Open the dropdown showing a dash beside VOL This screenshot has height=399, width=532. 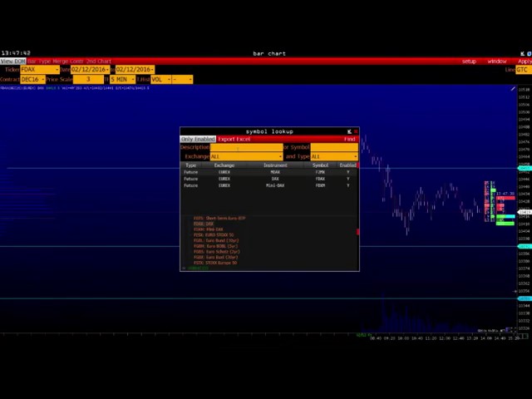pos(183,80)
